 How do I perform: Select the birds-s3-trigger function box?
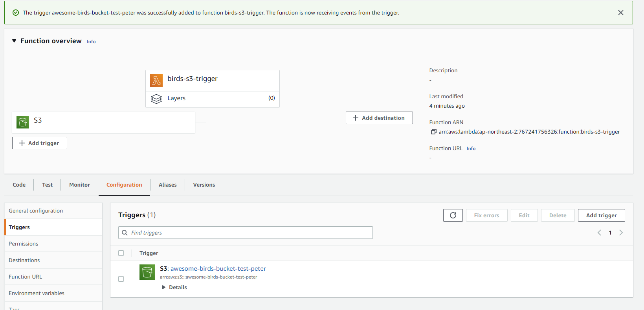click(x=213, y=81)
